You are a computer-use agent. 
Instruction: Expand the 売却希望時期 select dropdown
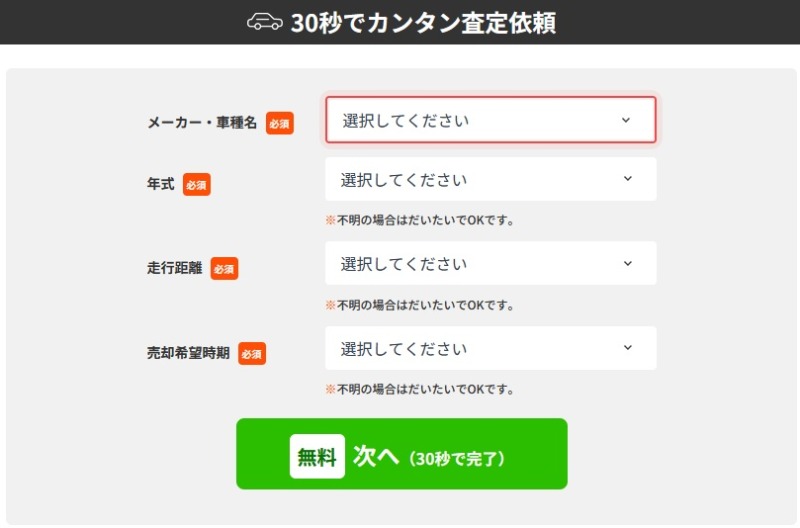(x=490, y=348)
